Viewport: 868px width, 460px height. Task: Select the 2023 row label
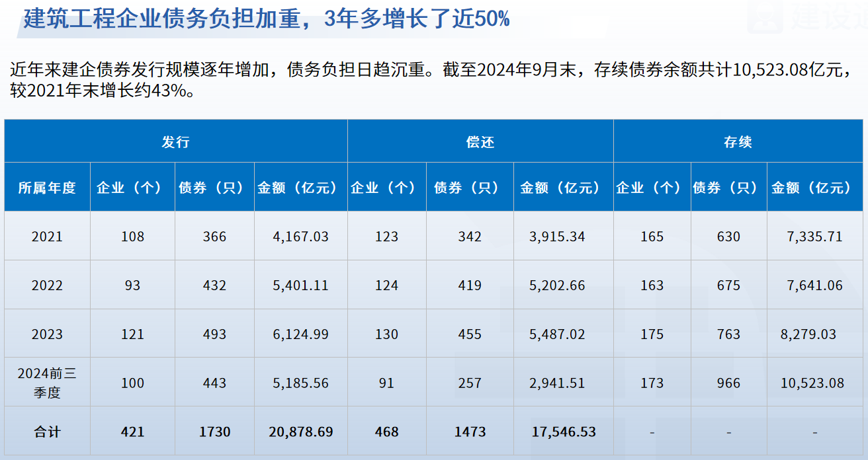point(47,334)
